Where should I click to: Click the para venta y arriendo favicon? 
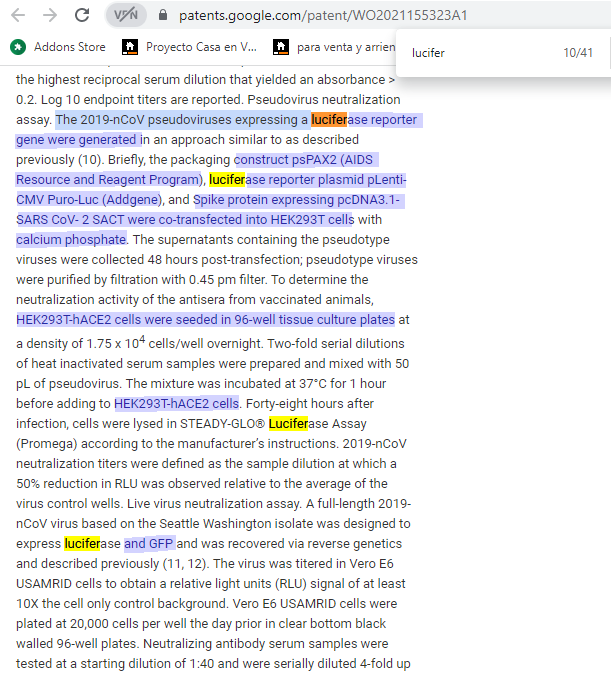[x=281, y=47]
